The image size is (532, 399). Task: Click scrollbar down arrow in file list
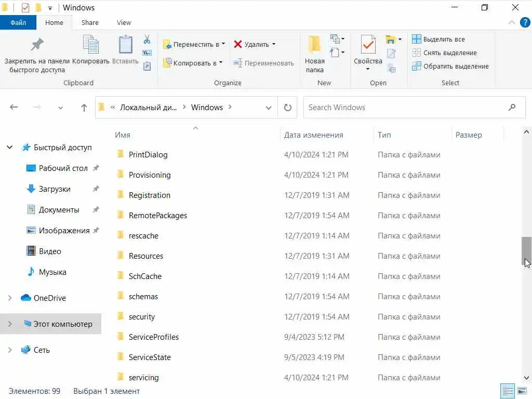(x=526, y=377)
